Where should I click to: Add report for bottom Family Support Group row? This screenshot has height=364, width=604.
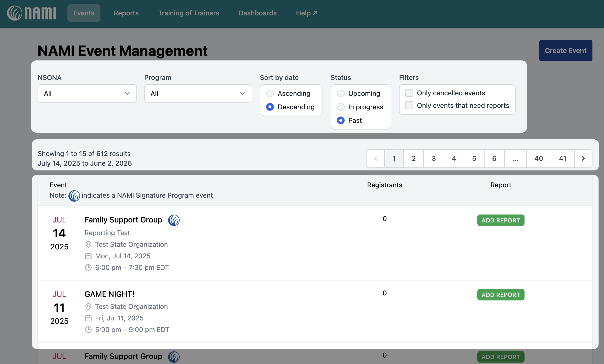[x=500, y=357]
